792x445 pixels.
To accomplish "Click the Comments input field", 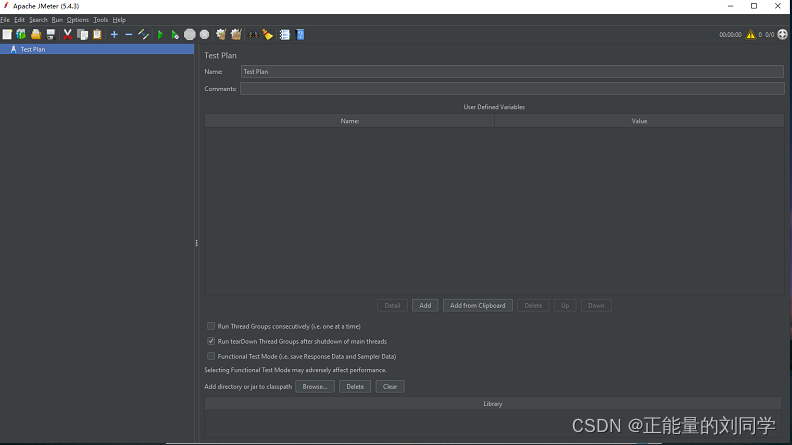I will coord(512,89).
